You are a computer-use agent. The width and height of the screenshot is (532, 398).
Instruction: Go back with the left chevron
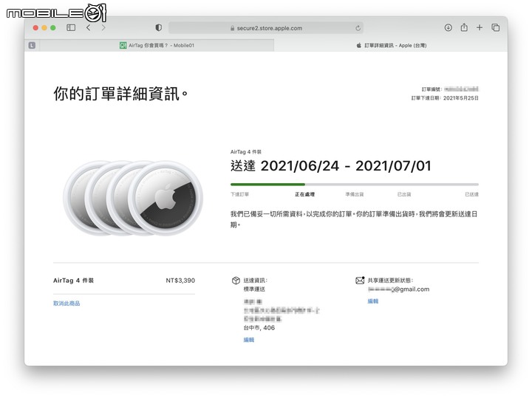tap(88, 28)
